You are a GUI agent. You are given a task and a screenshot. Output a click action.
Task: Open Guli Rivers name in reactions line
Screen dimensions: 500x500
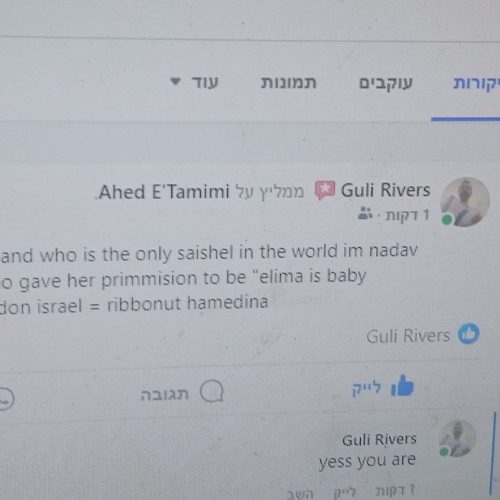tap(408, 336)
